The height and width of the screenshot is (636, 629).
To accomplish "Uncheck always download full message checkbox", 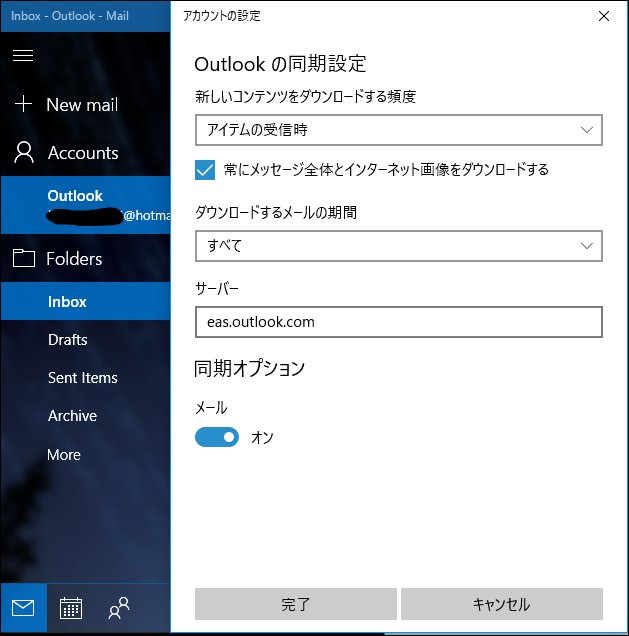I will click(x=205, y=170).
